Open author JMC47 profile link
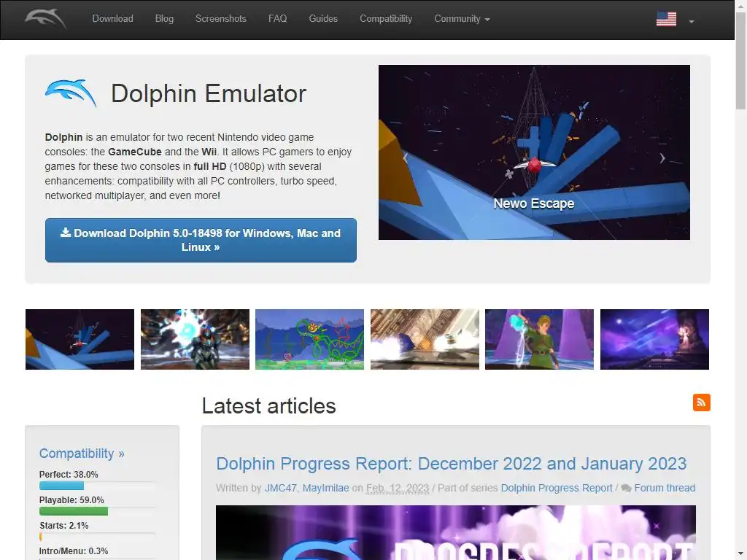The height and width of the screenshot is (560, 747). click(x=281, y=488)
